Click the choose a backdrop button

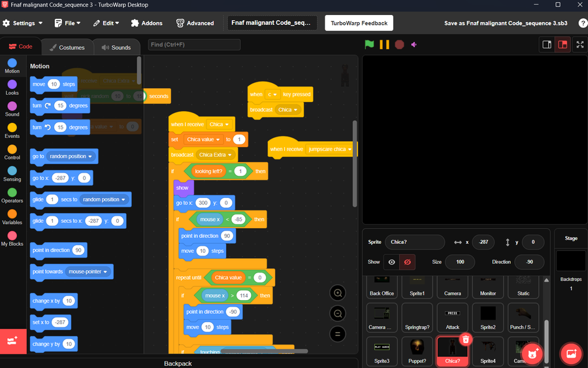(x=571, y=354)
